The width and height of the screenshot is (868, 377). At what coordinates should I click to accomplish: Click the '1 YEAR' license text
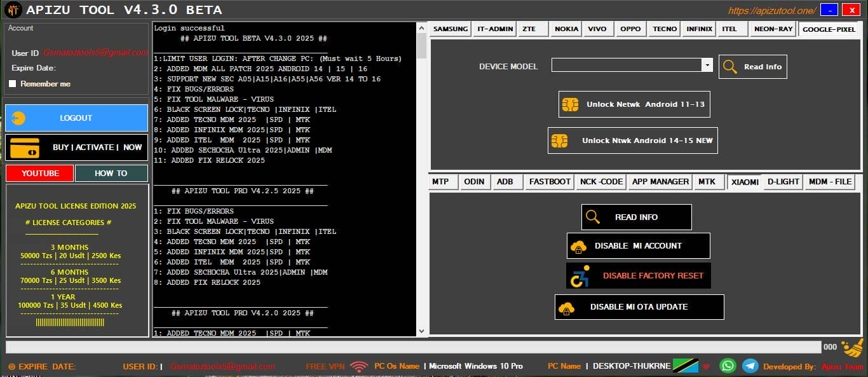point(63,297)
